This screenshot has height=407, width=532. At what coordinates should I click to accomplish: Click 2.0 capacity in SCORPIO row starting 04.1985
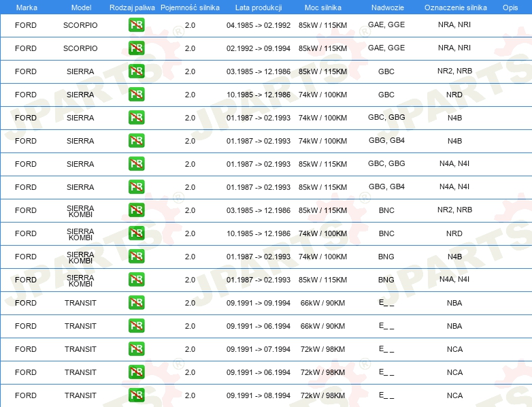(190, 25)
